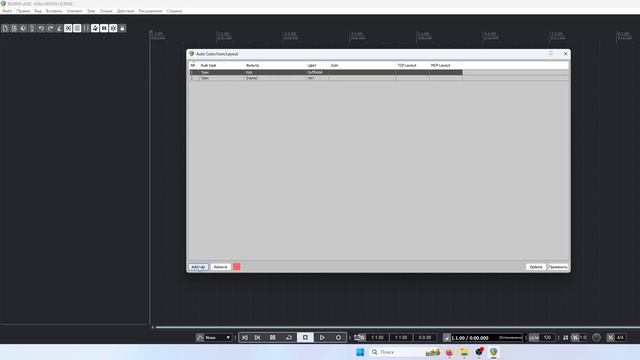Viewport: 640px width, 360px height.
Task: Select rule row 2 in the list
Action: [326, 78]
